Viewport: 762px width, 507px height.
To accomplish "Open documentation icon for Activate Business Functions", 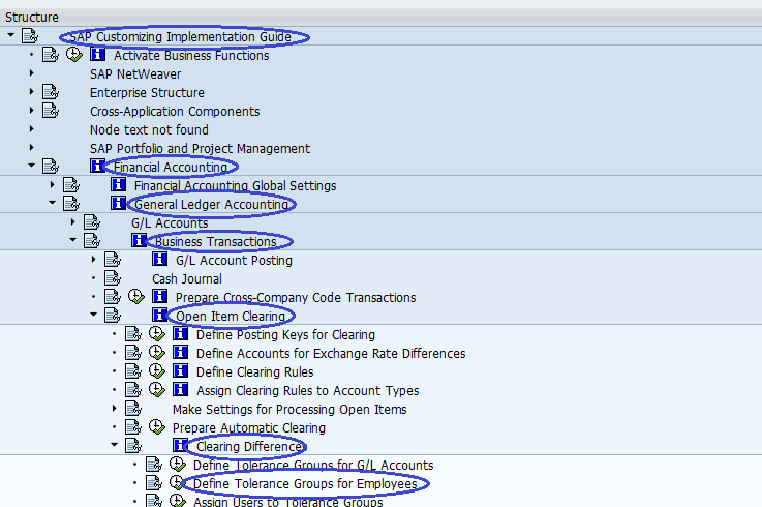I will pyautogui.click(x=50, y=54).
